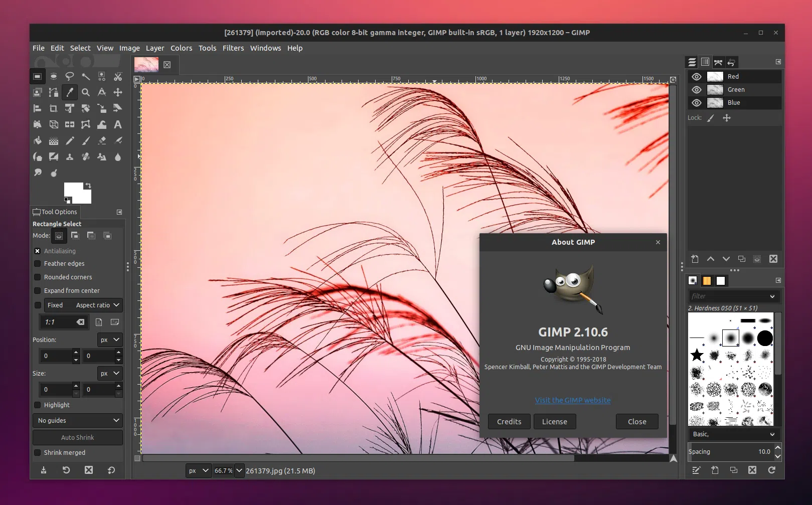Enable the Feather edges checkbox

point(38,263)
